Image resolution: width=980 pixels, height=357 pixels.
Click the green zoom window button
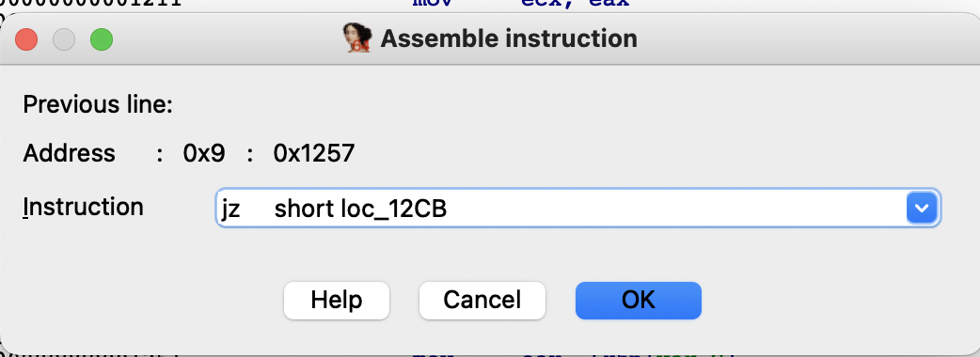(x=102, y=40)
